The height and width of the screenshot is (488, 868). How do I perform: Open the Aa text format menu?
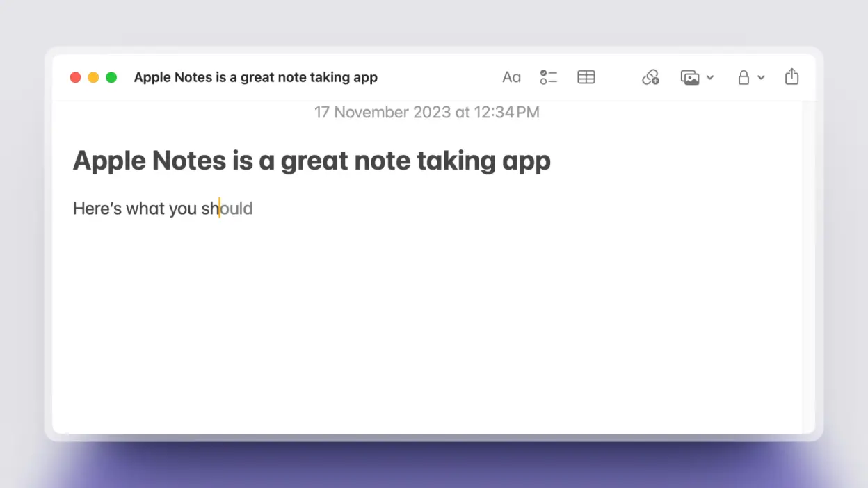(x=511, y=77)
